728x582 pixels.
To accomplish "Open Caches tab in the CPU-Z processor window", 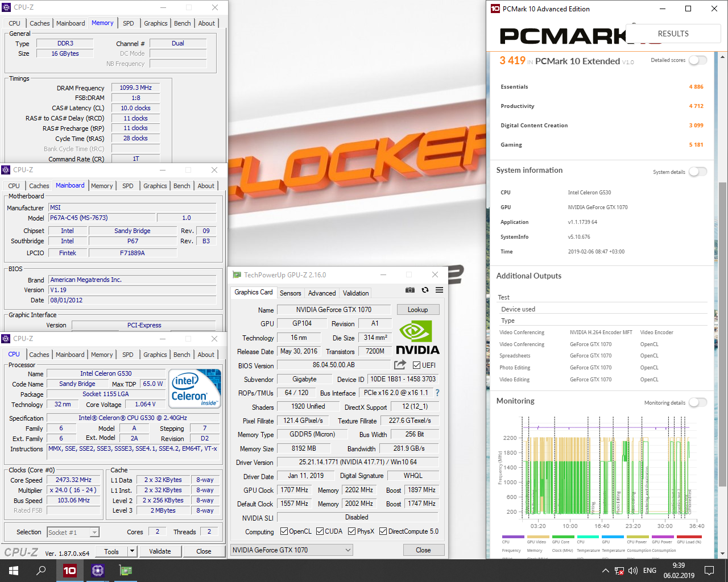I will (39, 355).
